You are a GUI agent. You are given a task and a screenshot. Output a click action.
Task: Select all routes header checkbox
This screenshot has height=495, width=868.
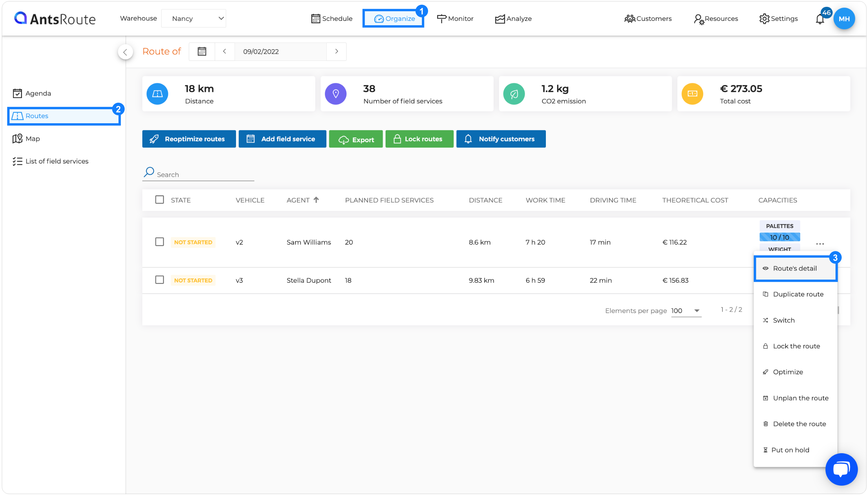click(159, 200)
